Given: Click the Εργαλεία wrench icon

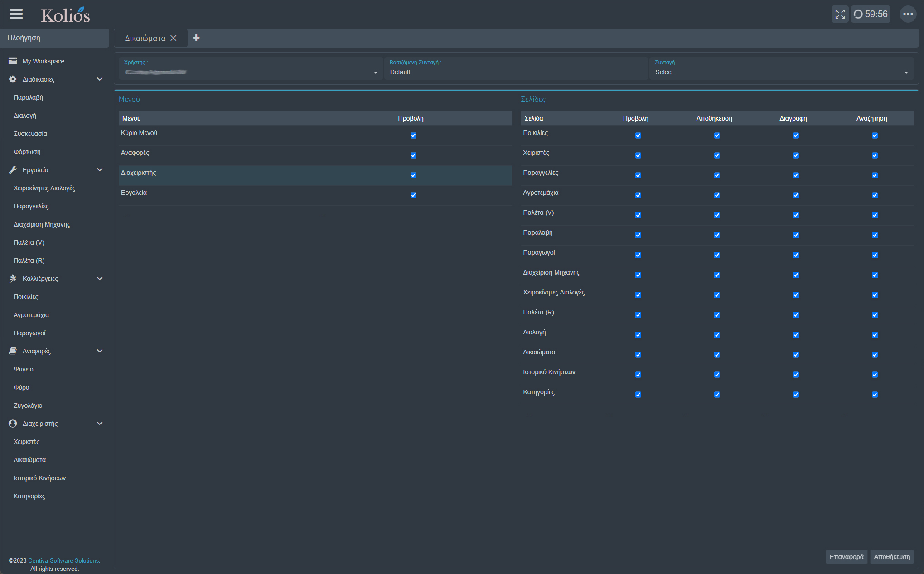Looking at the screenshot, I should pyautogui.click(x=13, y=169).
